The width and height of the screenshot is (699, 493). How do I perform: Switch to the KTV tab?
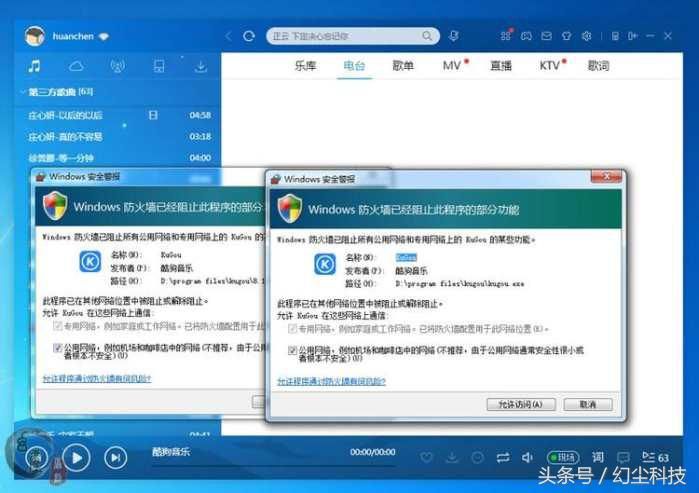click(x=549, y=66)
